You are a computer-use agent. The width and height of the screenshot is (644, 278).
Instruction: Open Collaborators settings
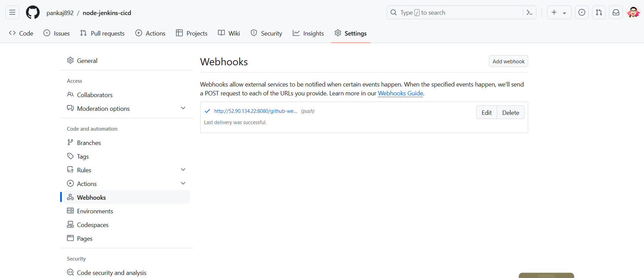tap(127, 95)
